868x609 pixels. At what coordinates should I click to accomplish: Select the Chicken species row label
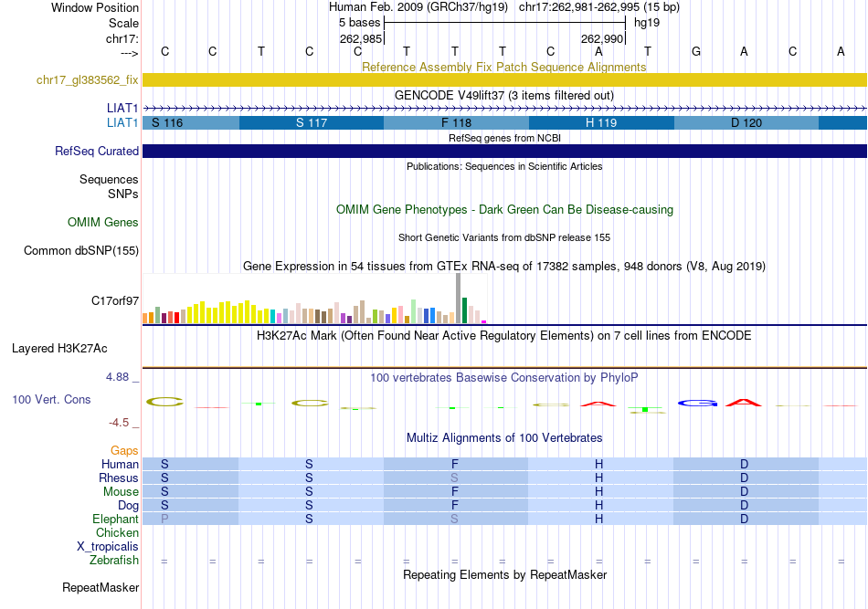(117, 532)
